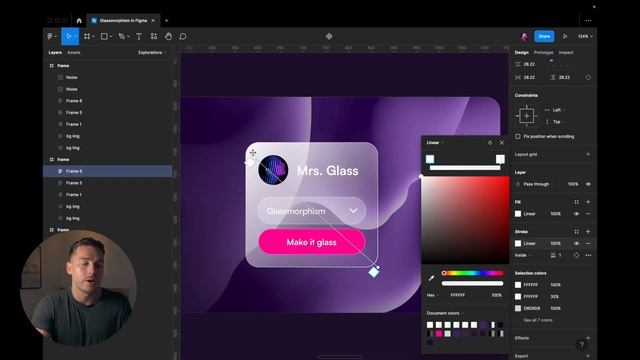Image resolution: width=640 pixels, height=360 pixels.
Task: Click the left gradient stop swatch
Action: (430, 159)
